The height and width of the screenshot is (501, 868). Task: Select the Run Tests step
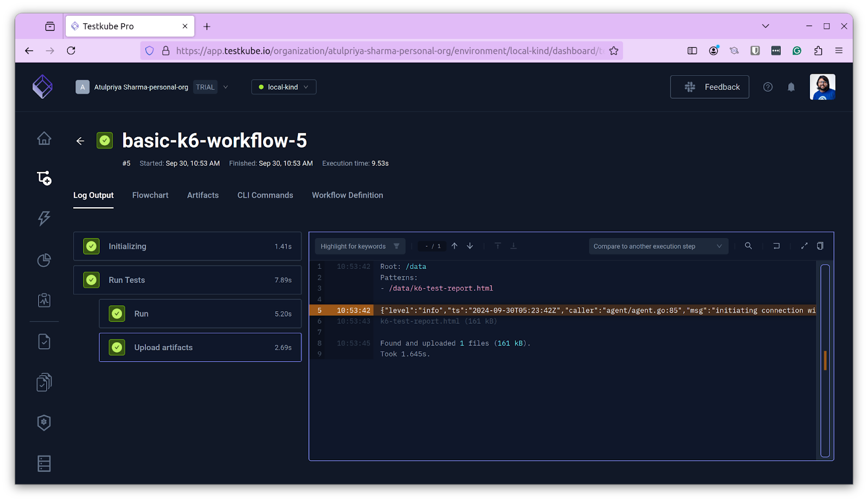(x=187, y=280)
